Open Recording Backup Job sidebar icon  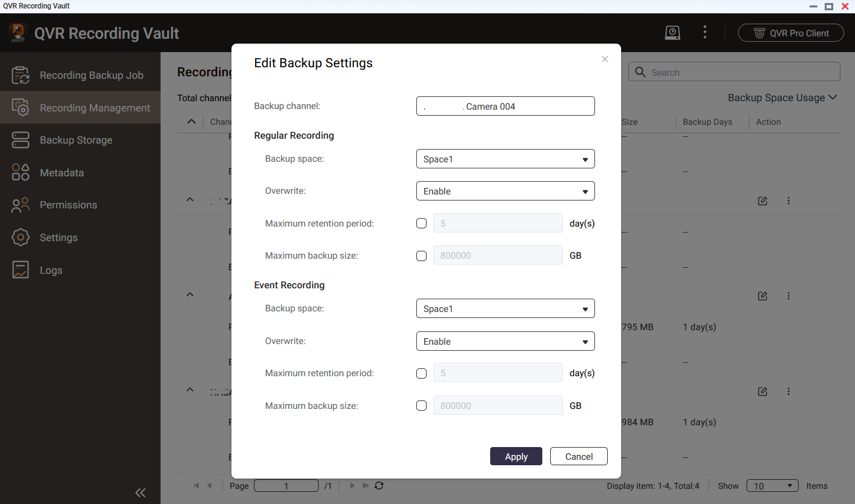click(21, 75)
